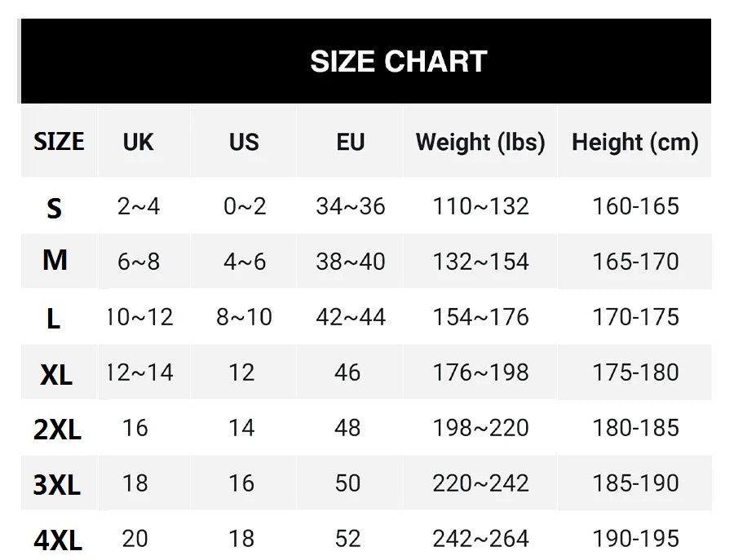The width and height of the screenshot is (734, 560).
Task: Click the EU column header
Action: pos(350,142)
